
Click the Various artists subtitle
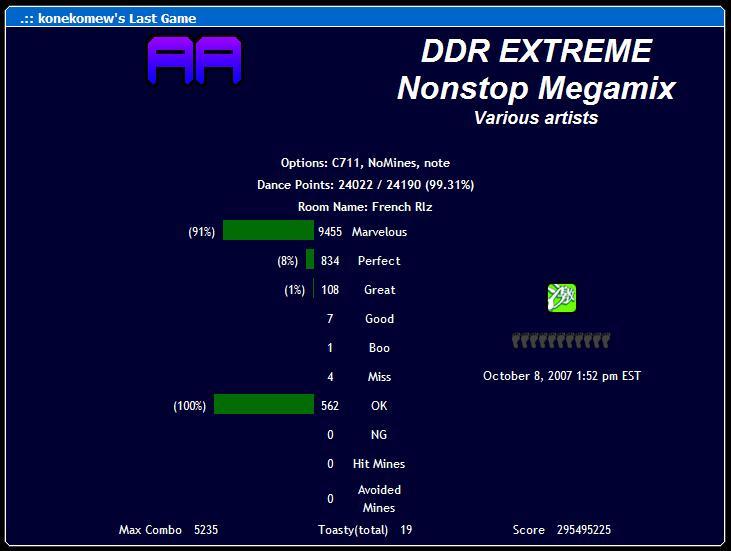click(536, 119)
